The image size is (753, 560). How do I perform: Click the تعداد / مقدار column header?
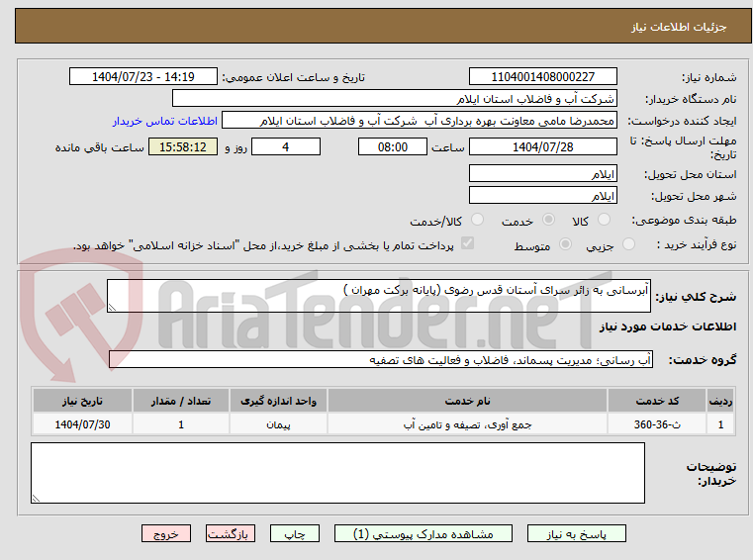click(x=180, y=401)
